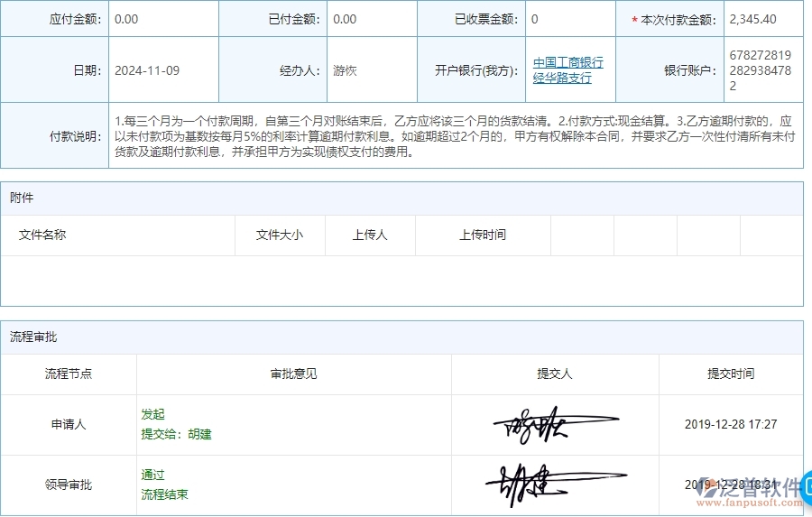The height and width of the screenshot is (517, 812).
Task: Click the 已收票金额 label
Action: tap(485, 20)
